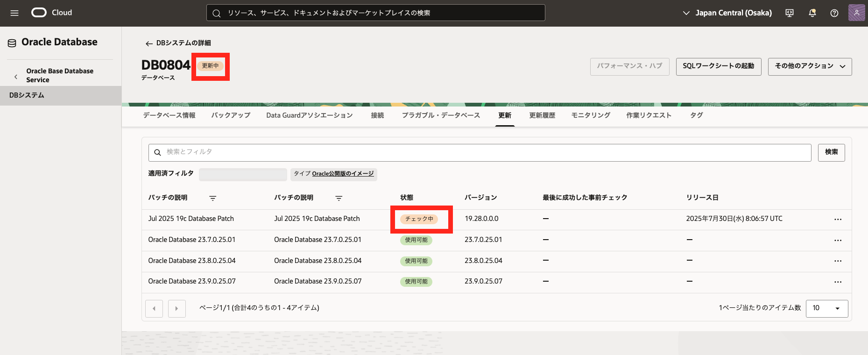This screenshot has height=355, width=868.
Task: Select DBシステム in the sidebar
Action: [x=27, y=95]
